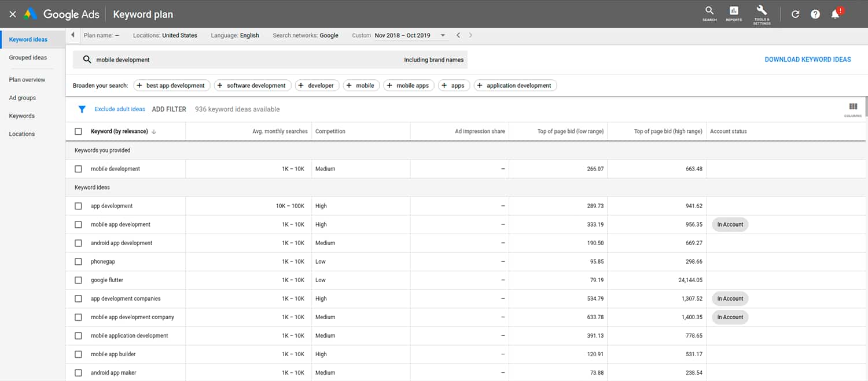The width and height of the screenshot is (868, 381).
Task: Sort by Avg. monthly searches column
Action: click(280, 131)
